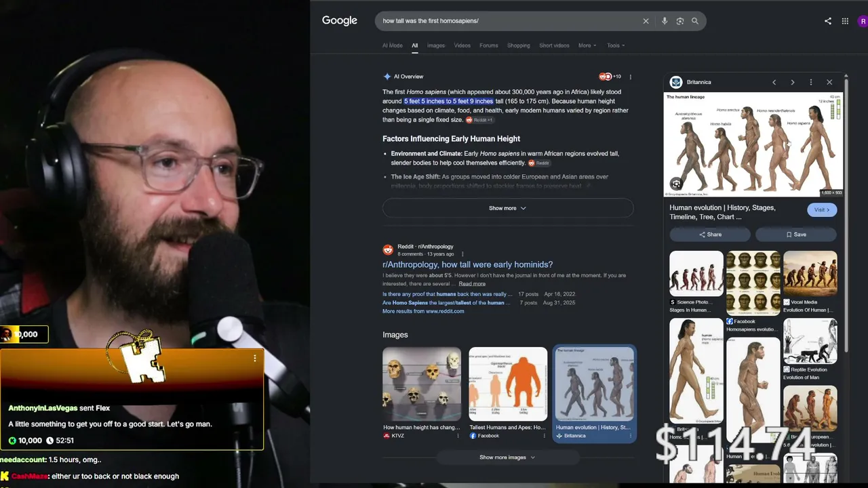Open the large human lineage preview image
The image size is (868, 488).
coord(753,144)
